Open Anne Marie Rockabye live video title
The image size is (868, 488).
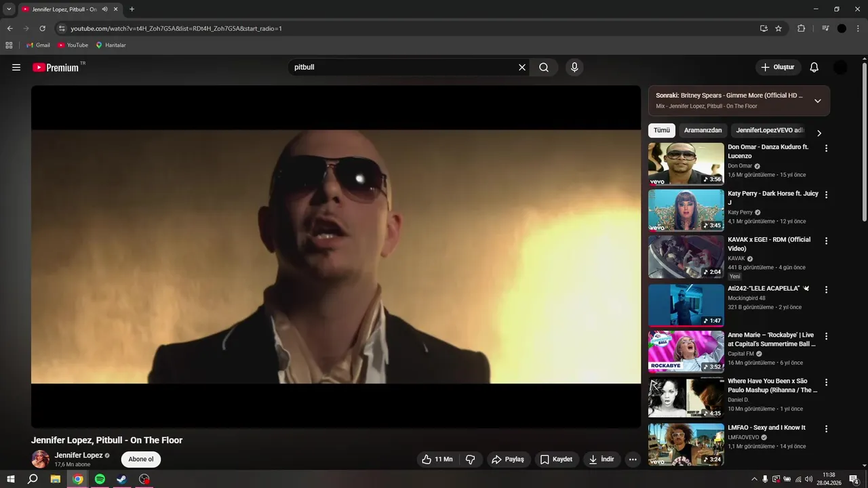(772, 340)
